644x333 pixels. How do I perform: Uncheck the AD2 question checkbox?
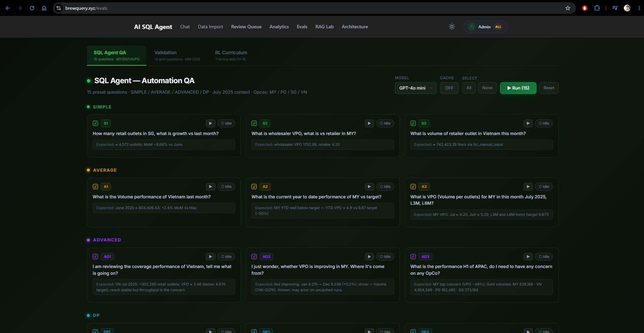tap(254, 257)
